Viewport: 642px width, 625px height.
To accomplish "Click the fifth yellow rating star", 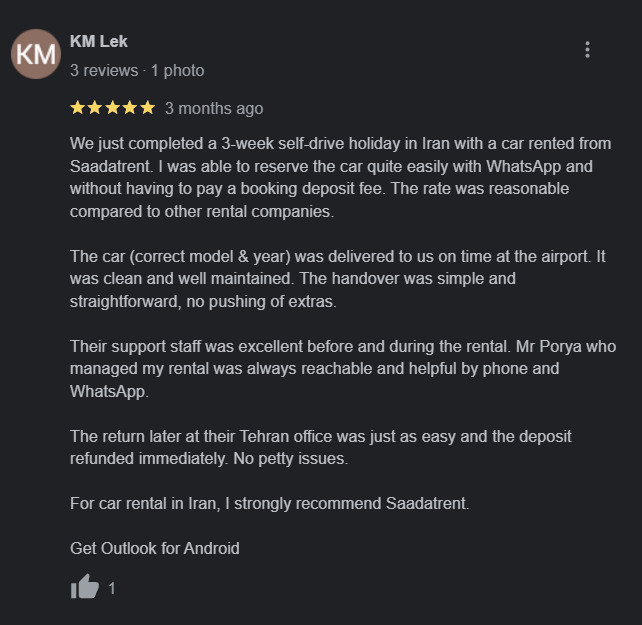I will click(x=147, y=108).
